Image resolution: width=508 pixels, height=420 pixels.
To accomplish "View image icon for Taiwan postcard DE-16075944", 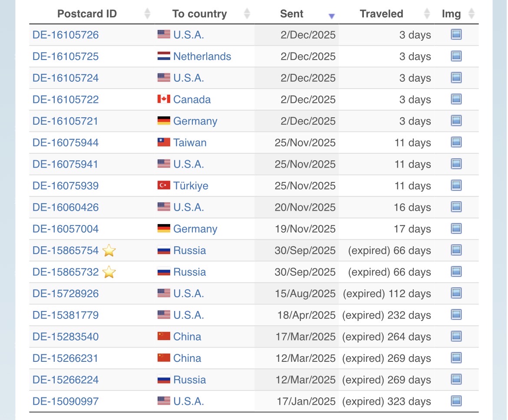I will pyautogui.click(x=456, y=142).
